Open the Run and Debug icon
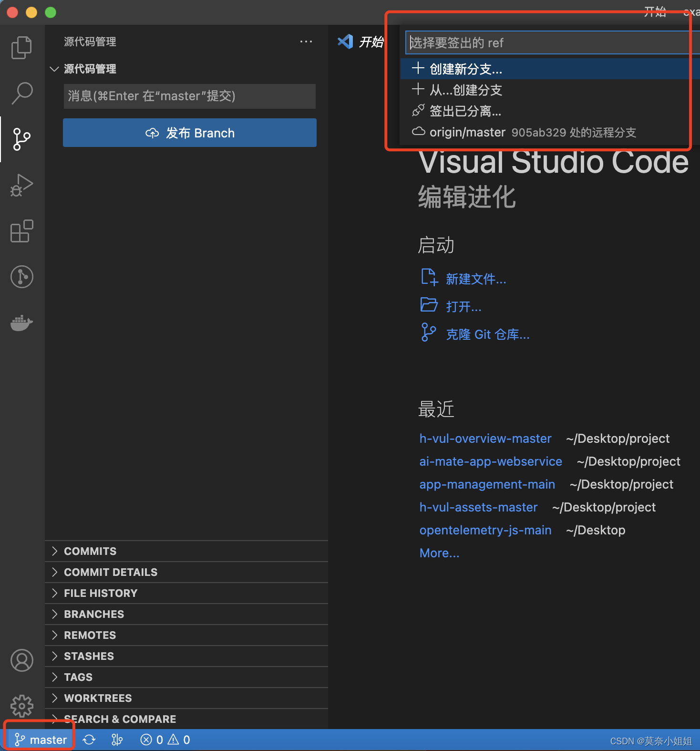This screenshot has height=751, width=700. click(21, 185)
